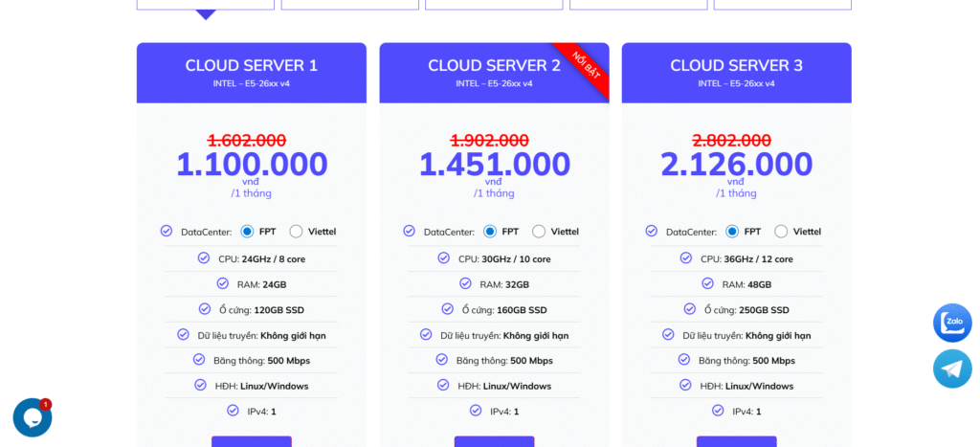Click Cloud Server 2 order button

pos(494,441)
